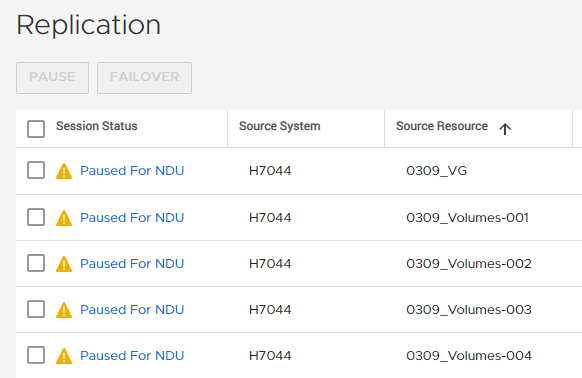
Task: Open Paused For NDU link for 0309_Volumes-001
Action: point(132,217)
